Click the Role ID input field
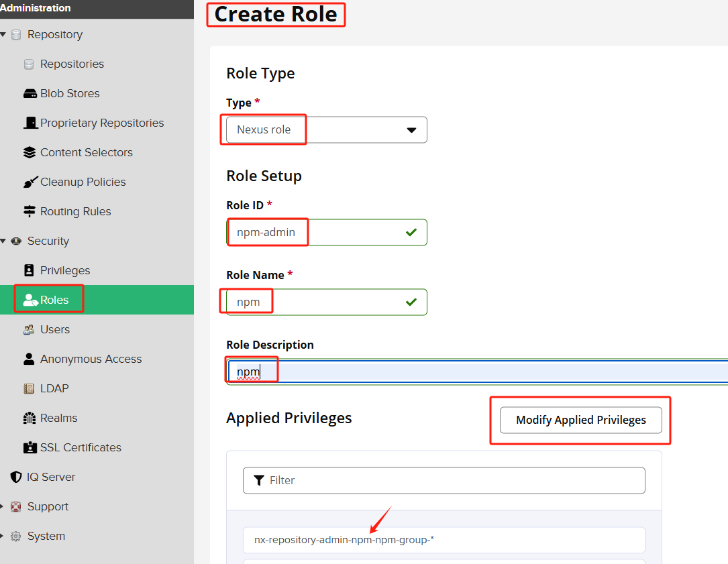 pyautogui.click(x=326, y=232)
